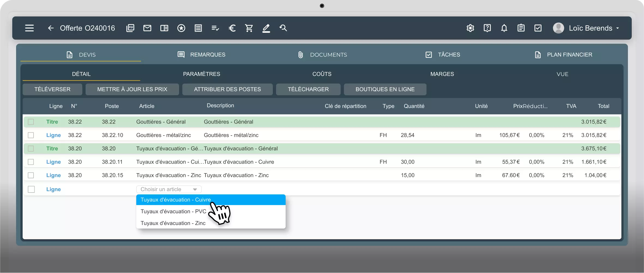The image size is (644, 273).
Task: Click the METTRE À JOUR LES PRIX button
Action: tap(132, 89)
